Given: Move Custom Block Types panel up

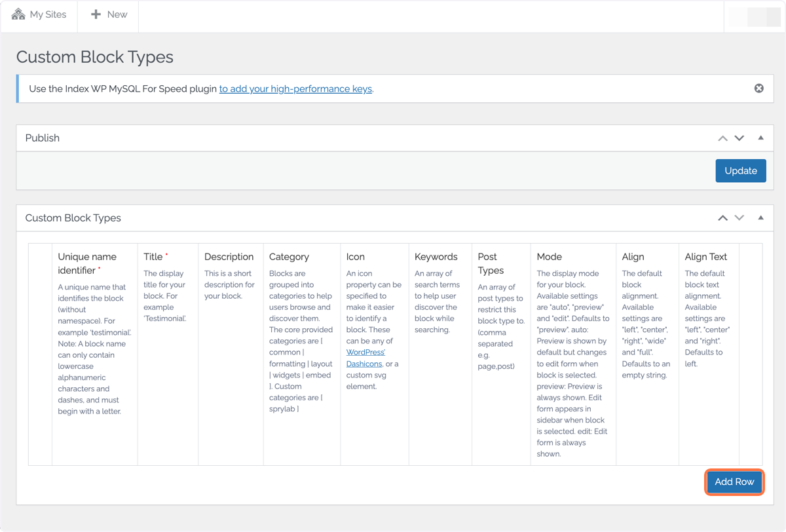Looking at the screenshot, I should click(722, 218).
